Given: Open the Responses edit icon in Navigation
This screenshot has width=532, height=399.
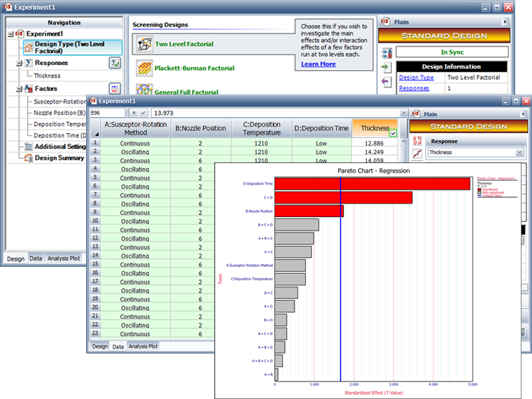Looking at the screenshot, I should pos(115,63).
